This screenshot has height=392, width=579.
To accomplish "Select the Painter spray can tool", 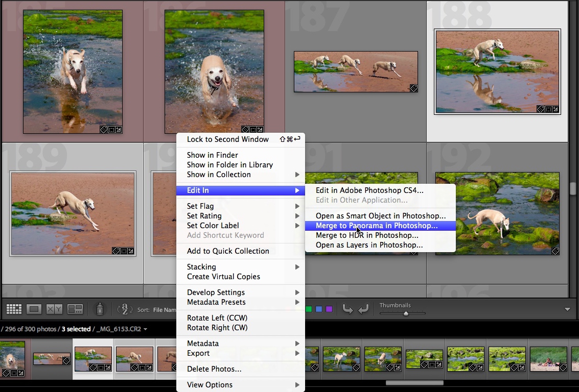I will pos(100,309).
